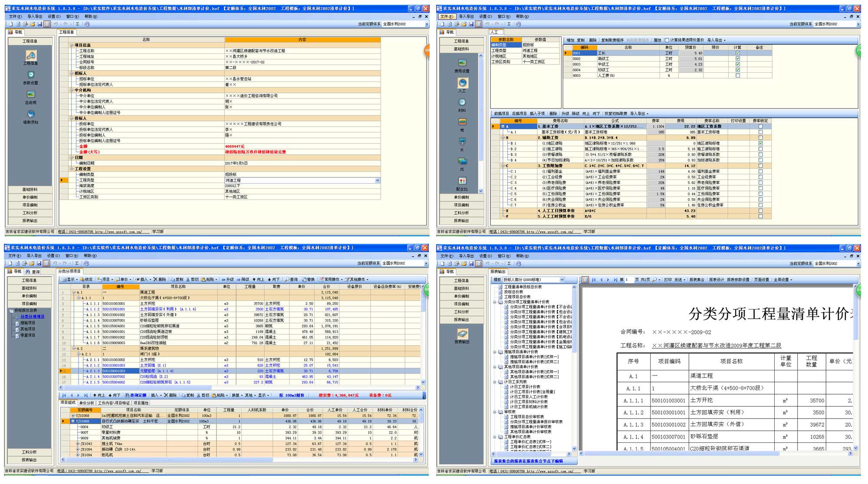Switch to 单价分析 tab

pos(86,403)
